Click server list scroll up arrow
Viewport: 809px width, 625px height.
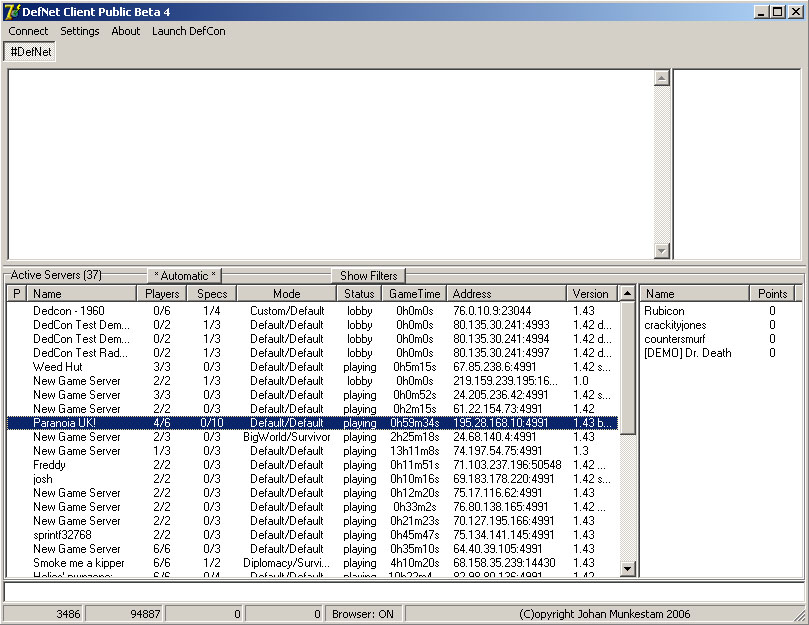pyautogui.click(x=627, y=293)
